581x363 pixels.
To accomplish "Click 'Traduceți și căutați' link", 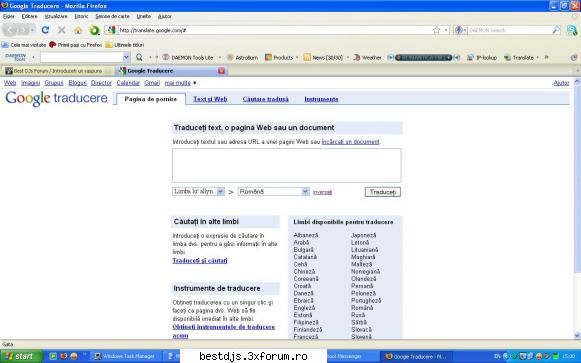I will pyautogui.click(x=200, y=261).
